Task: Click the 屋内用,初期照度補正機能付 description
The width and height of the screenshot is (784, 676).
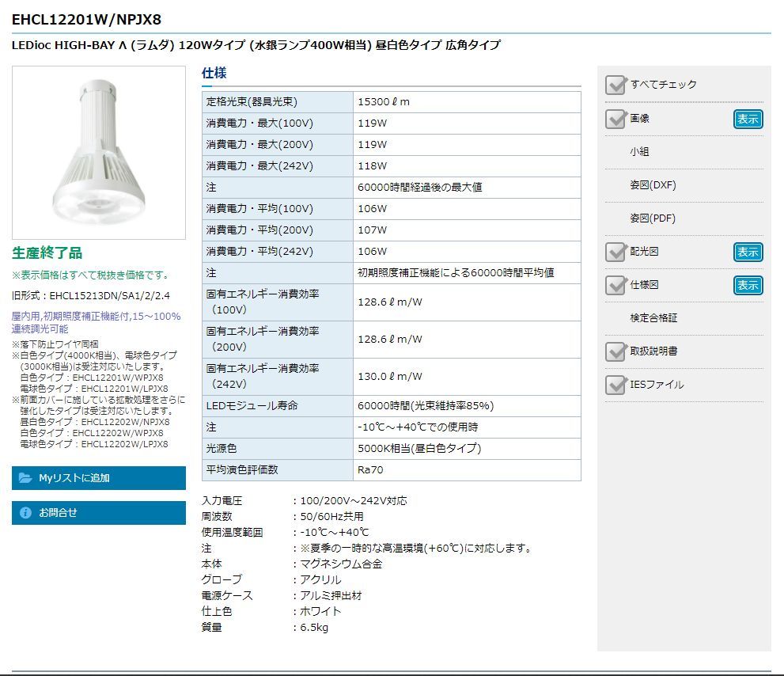Action: 96,323
